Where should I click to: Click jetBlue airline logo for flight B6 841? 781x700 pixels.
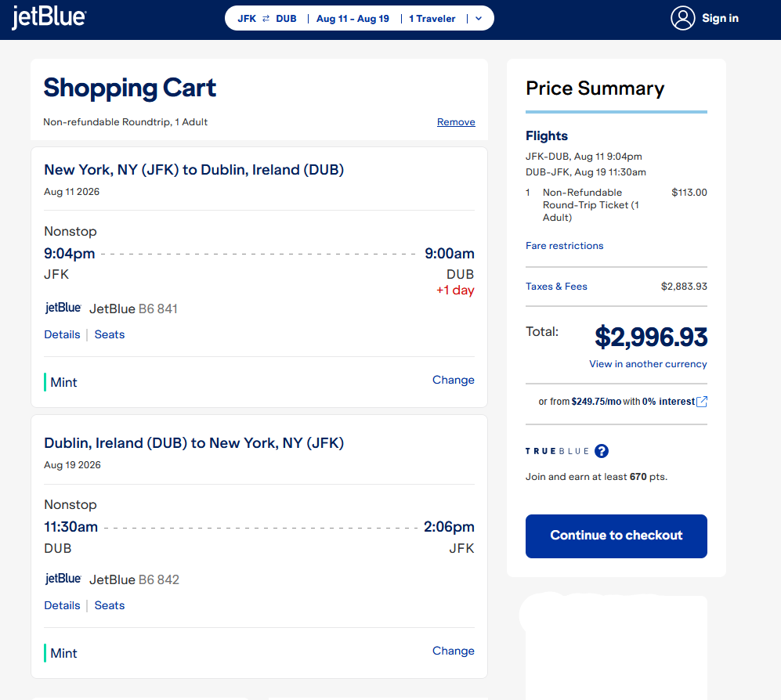[63, 308]
